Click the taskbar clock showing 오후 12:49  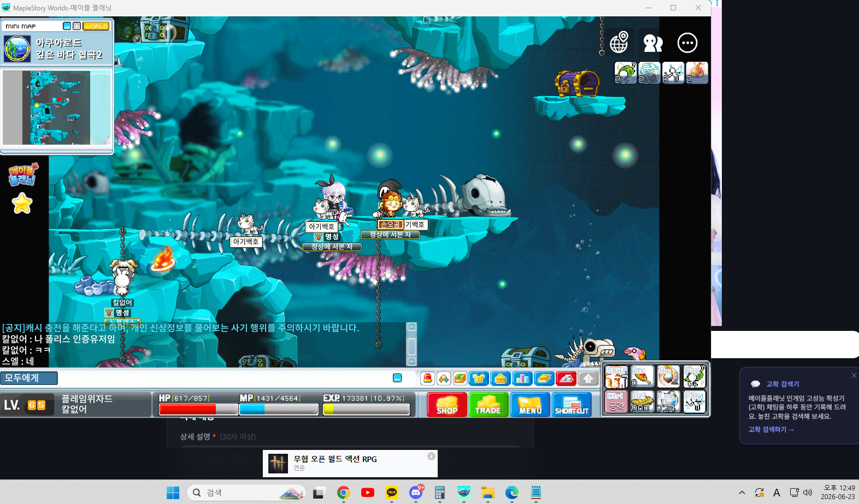(x=838, y=493)
